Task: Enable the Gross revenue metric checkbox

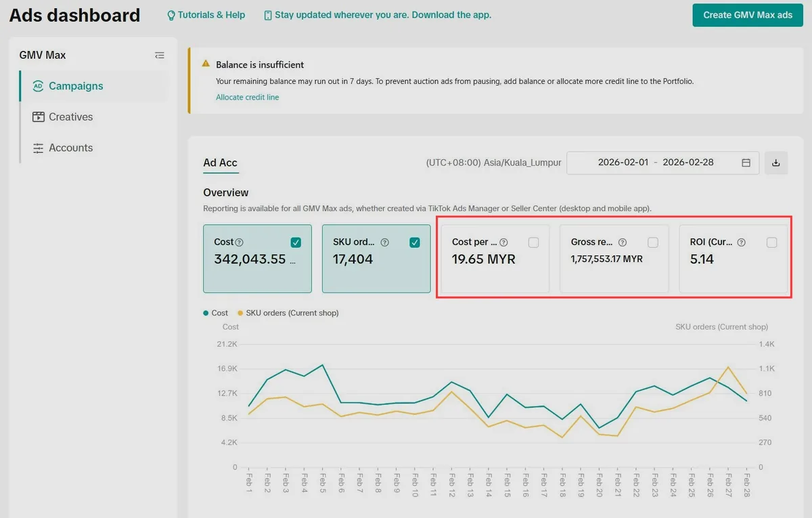Action: (653, 242)
